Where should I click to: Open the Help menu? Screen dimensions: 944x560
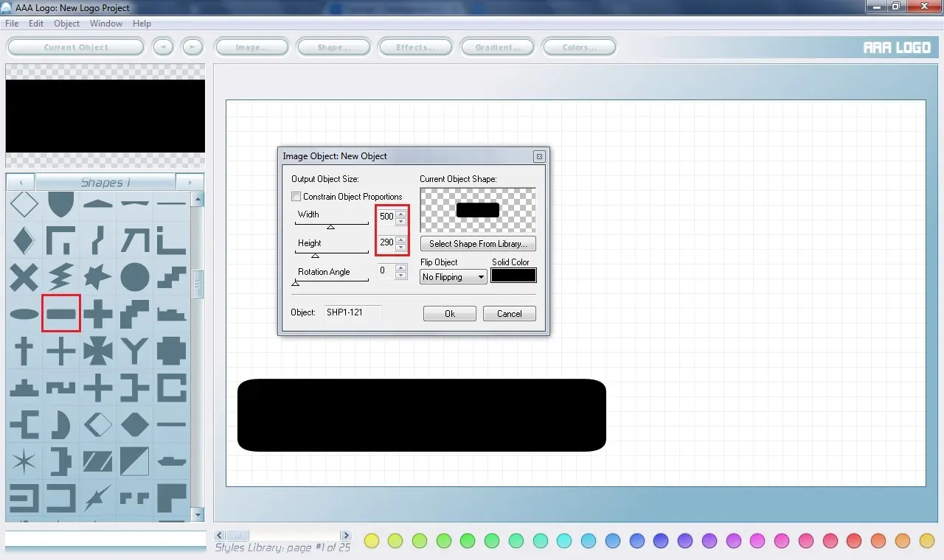[142, 24]
